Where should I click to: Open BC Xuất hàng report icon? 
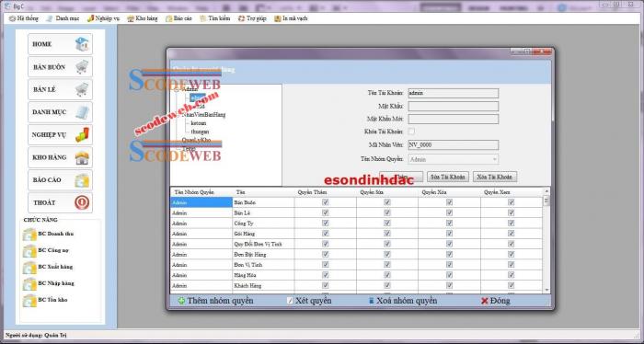(x=30, y=268)
